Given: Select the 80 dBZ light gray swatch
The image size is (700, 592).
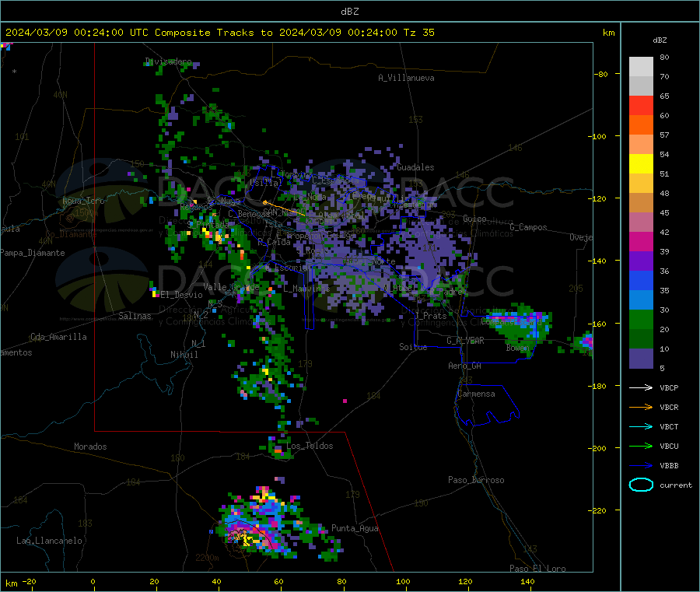Looking at the screenshot, I should tap(641, 67).
